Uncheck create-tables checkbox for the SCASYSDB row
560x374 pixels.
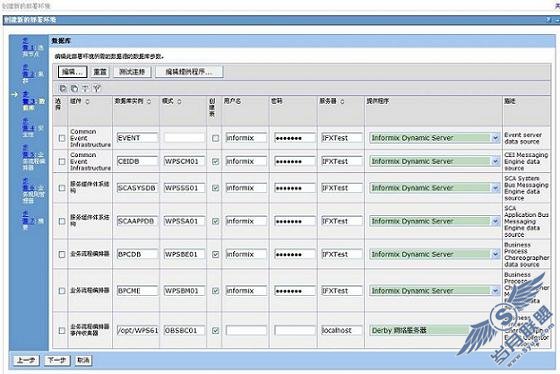[215, 188]
